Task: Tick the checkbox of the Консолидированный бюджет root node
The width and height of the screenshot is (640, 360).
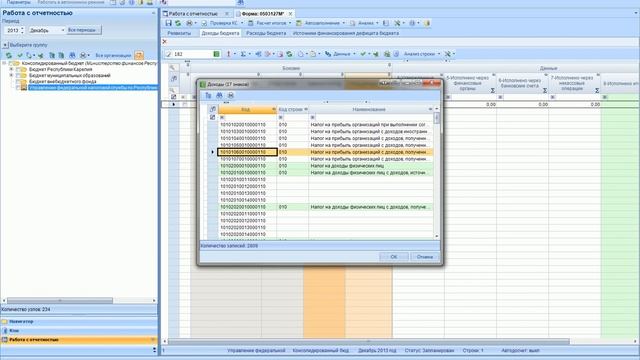Action: [x=11, y=63]
